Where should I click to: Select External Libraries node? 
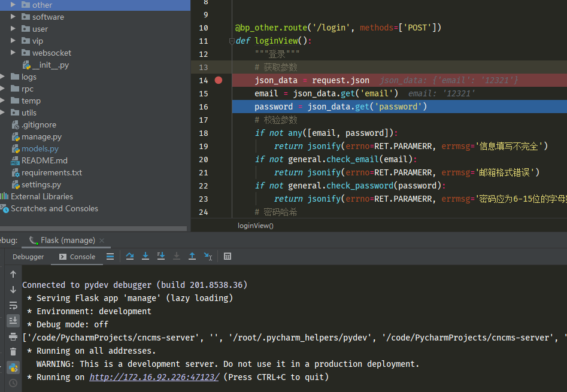41,196
